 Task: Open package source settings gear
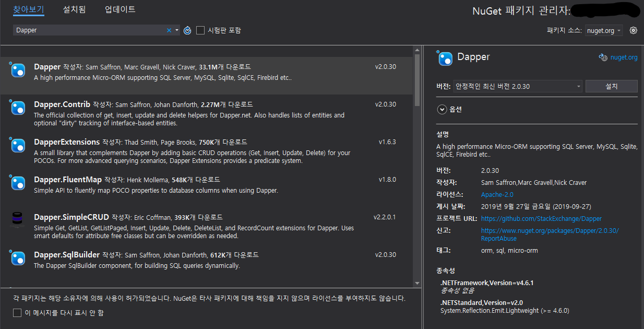point(633,30)
